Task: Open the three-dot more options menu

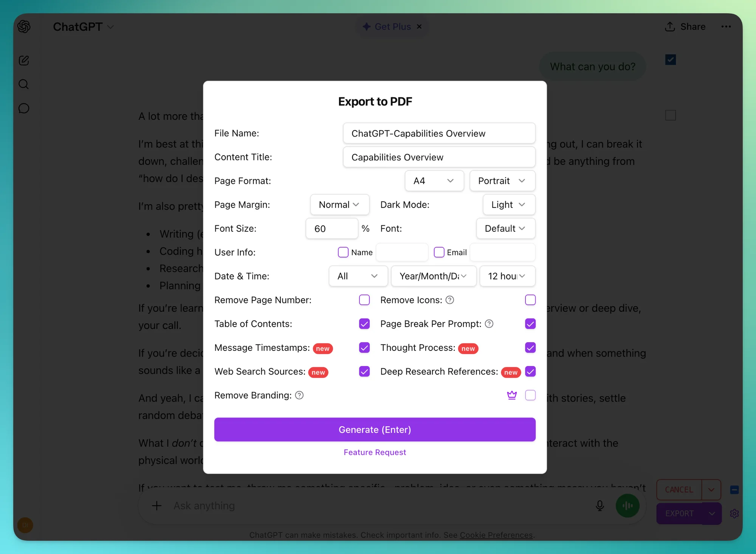Action: [x=726, y=26]
